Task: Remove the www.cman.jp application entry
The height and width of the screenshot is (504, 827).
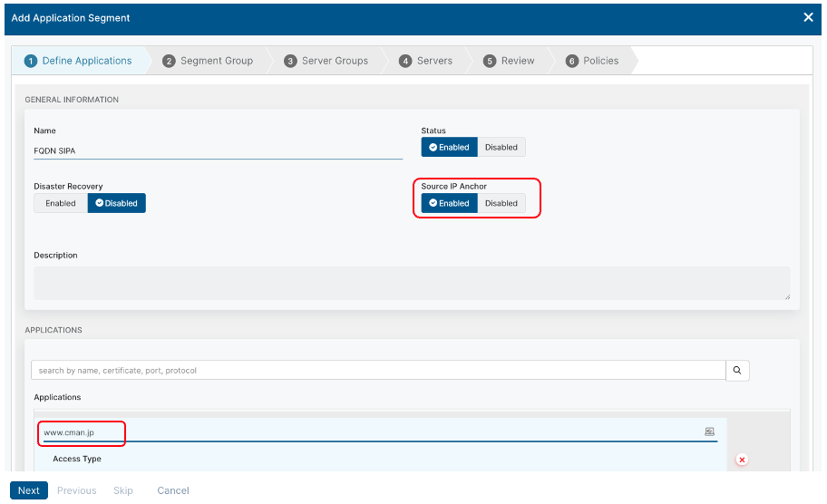Action: tap(742, 460)
